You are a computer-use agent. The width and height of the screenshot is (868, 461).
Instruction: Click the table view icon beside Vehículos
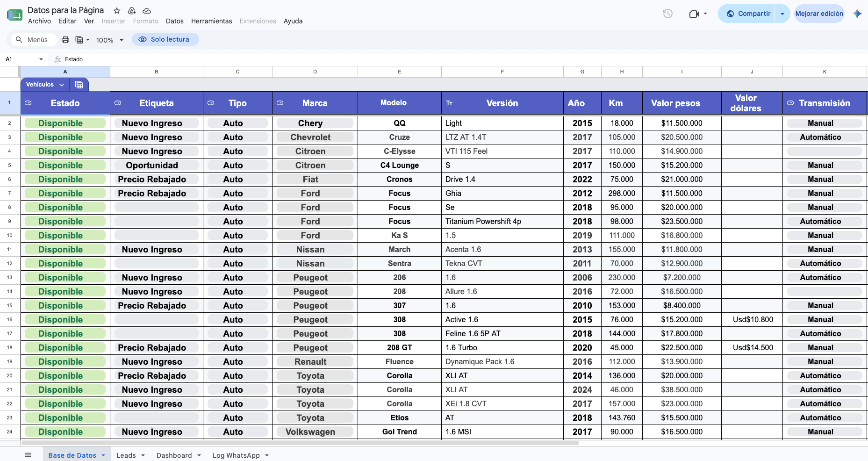click(79, 85)
